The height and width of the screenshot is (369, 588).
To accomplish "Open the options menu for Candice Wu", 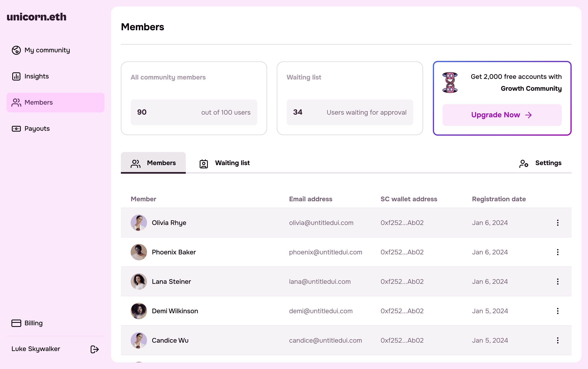I will (558, 340).
